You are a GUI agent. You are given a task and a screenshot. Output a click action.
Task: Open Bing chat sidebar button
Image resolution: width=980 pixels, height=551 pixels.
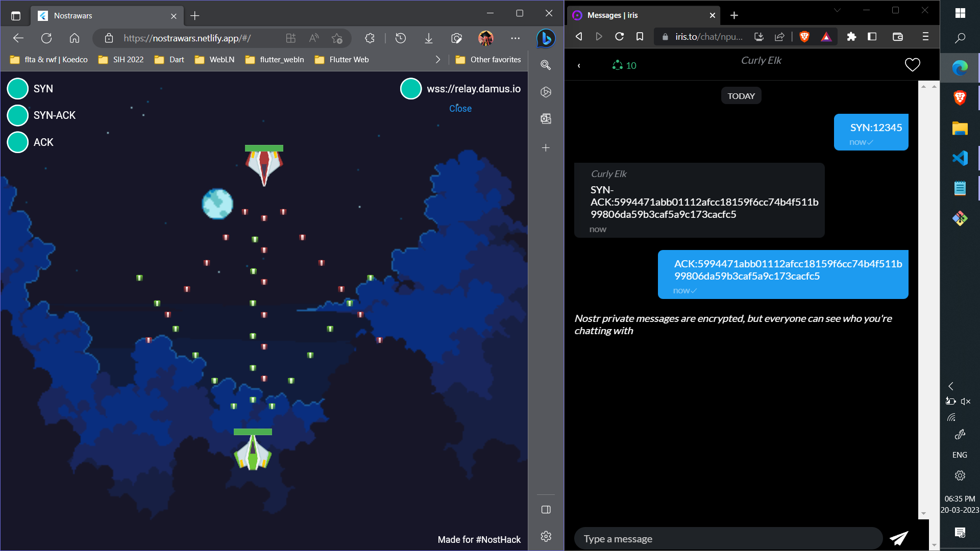pos(546,38)
